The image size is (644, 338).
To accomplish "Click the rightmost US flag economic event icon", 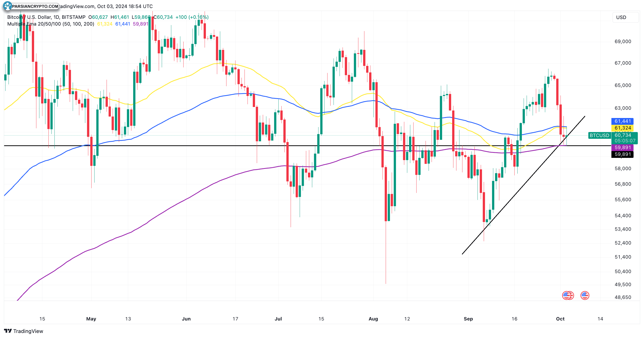I will (585, 295).
